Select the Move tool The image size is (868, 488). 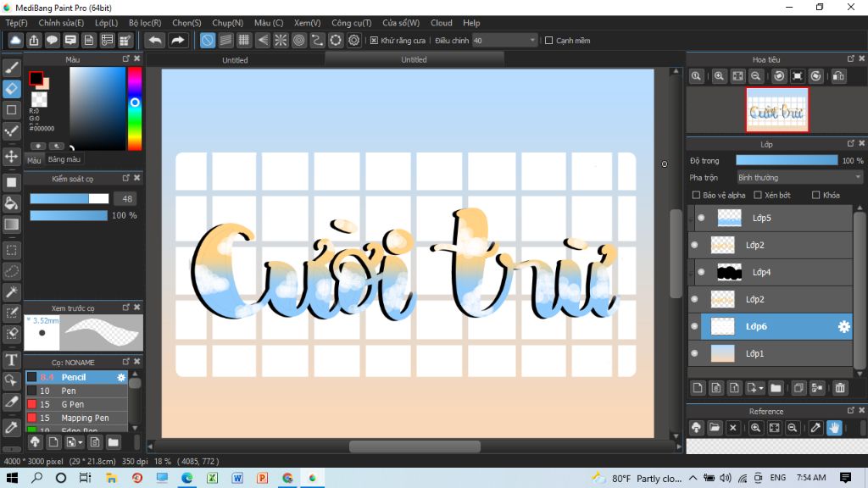(12, 157)
